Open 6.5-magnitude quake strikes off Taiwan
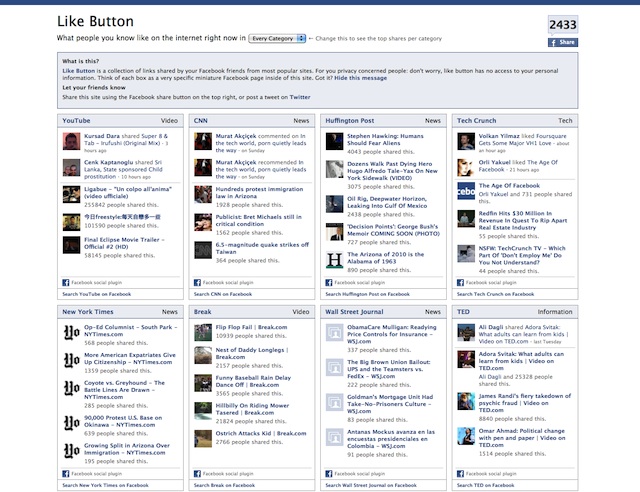 tap(262, 248)
